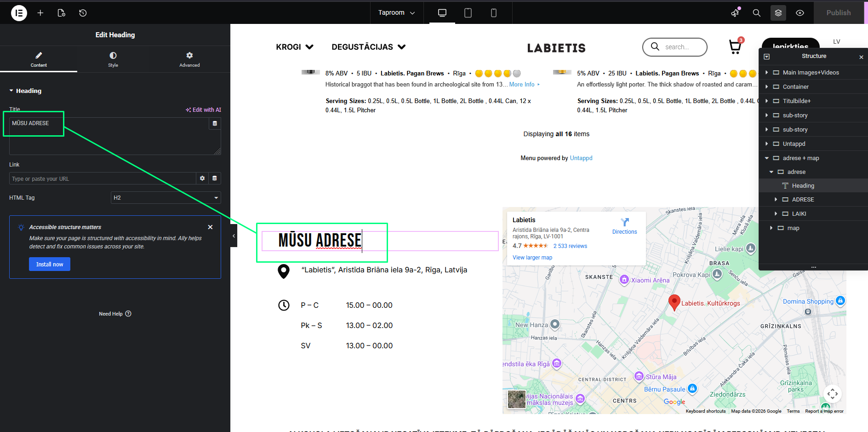Open the Advanced tab
Viewport: 868px width, 432px height.
pos(189,59)
